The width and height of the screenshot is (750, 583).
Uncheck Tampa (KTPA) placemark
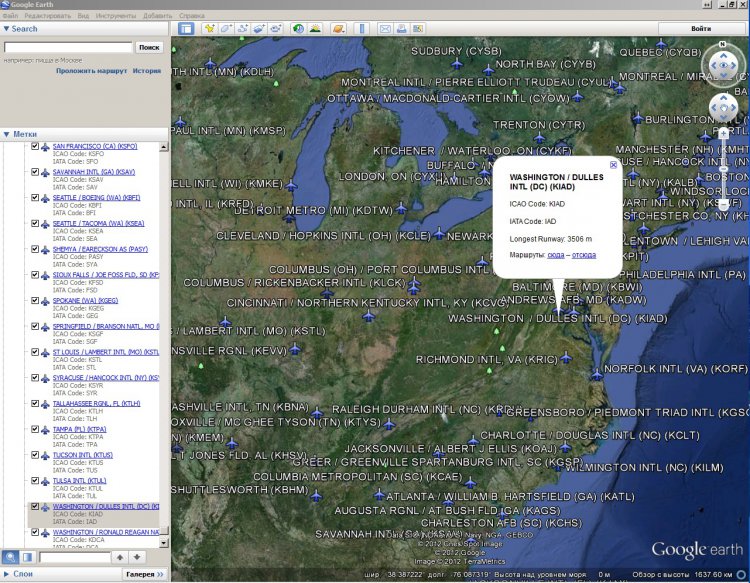click(x=35, y=429)
